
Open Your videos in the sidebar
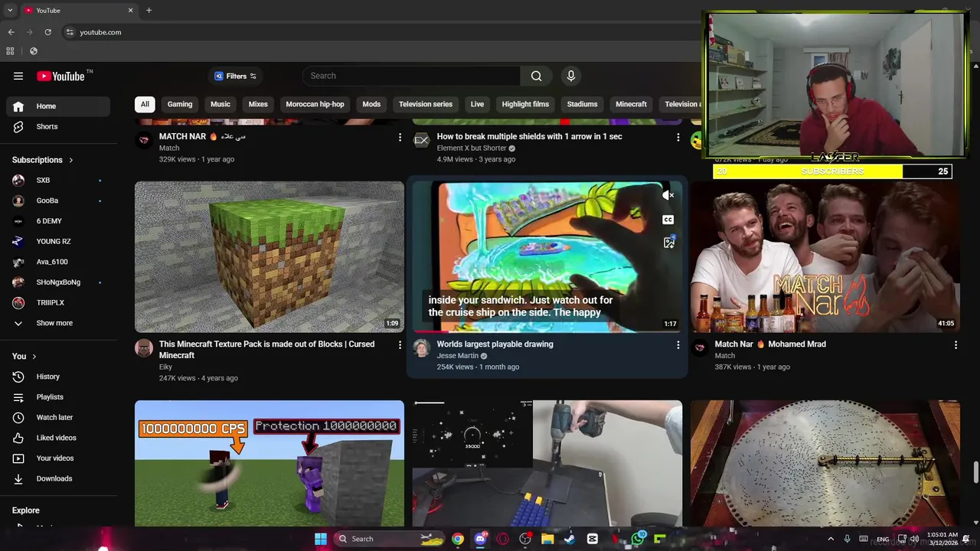tap(58, 458)
